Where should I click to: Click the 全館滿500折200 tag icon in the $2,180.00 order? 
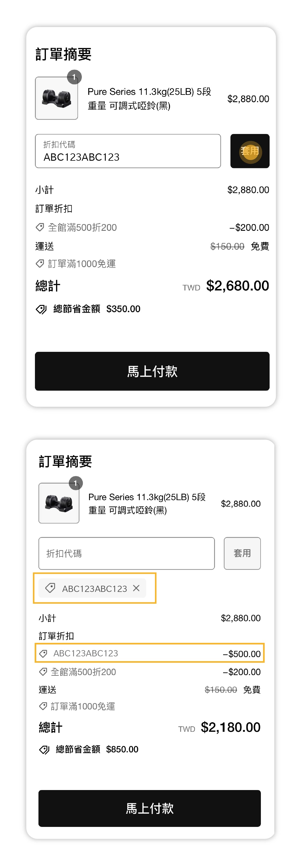pos(43,672)
